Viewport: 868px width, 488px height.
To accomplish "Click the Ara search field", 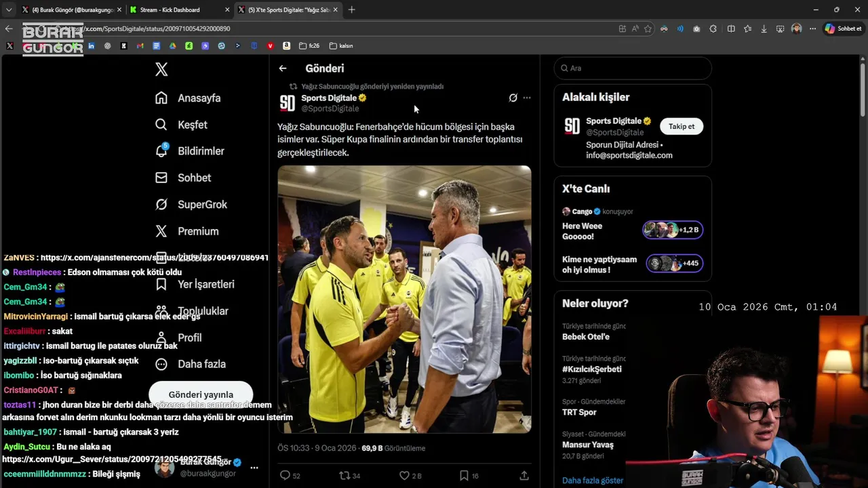I will pyautogui.click(x=633, y=68).
